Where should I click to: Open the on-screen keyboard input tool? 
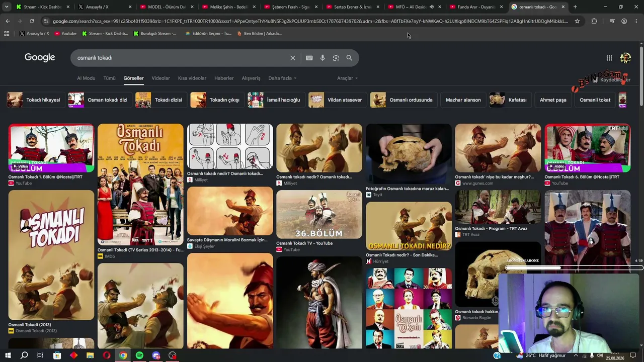[x=309, y=58]
